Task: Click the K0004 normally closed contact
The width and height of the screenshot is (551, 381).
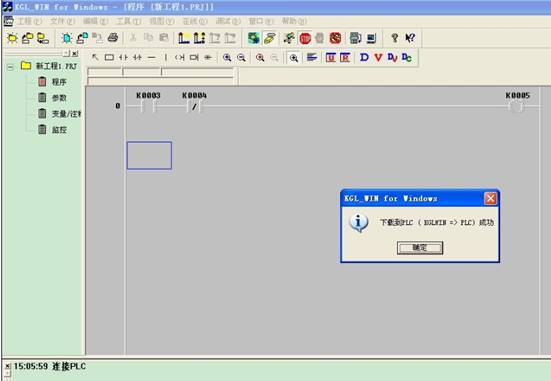Action: click(194, 106)
